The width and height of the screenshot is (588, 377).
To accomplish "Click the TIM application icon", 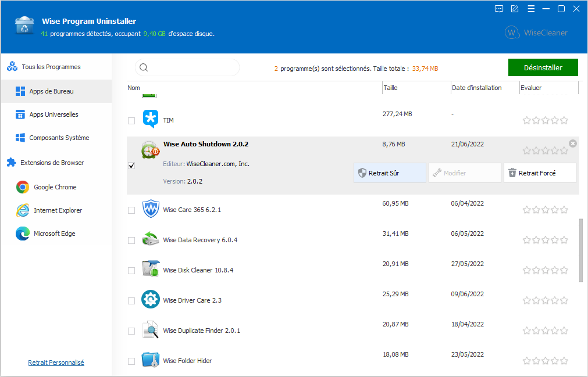I will pyautogui.click(x=151, y=119).
